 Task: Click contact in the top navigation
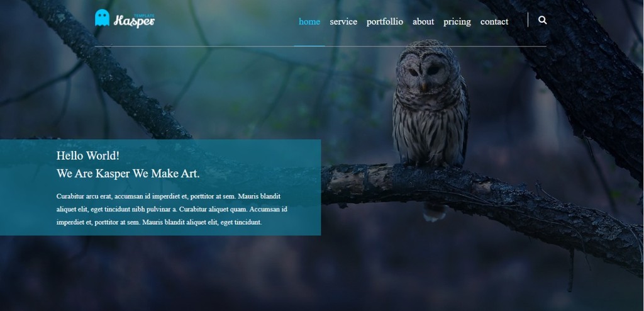coord(494,21)
